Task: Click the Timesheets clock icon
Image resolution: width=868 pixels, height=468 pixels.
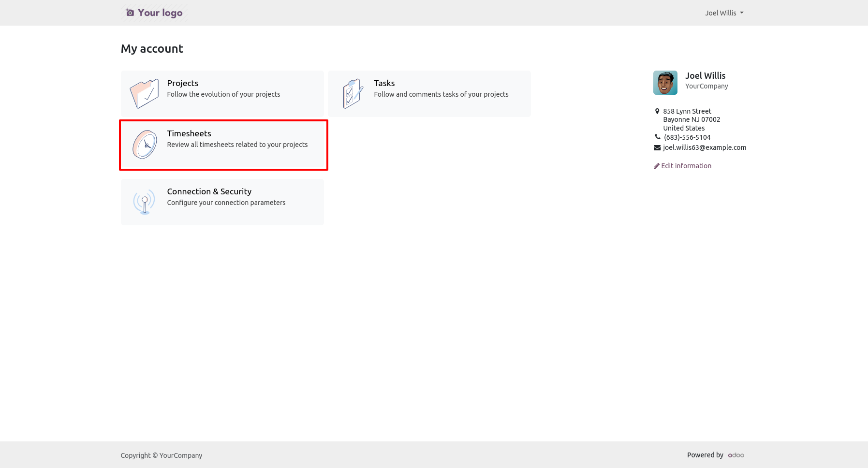Action: (x=145, y=145)
